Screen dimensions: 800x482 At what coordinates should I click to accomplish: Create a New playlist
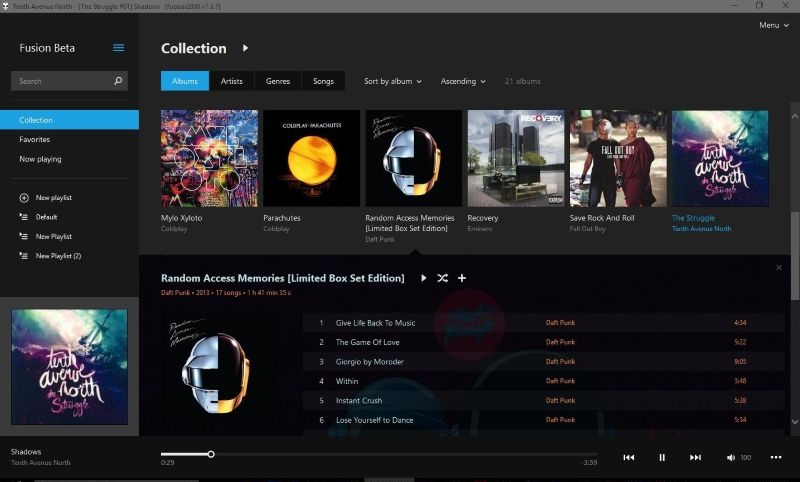[54, 198]
